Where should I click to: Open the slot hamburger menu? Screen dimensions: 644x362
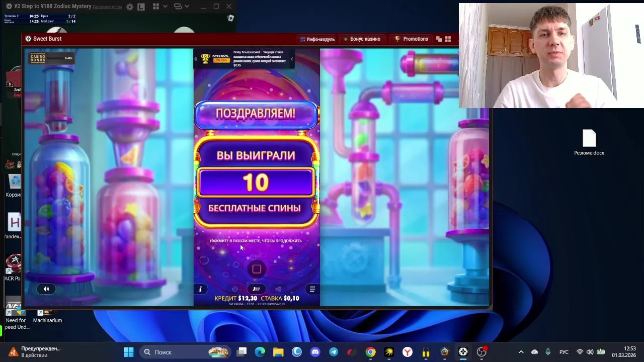(312, 289)
